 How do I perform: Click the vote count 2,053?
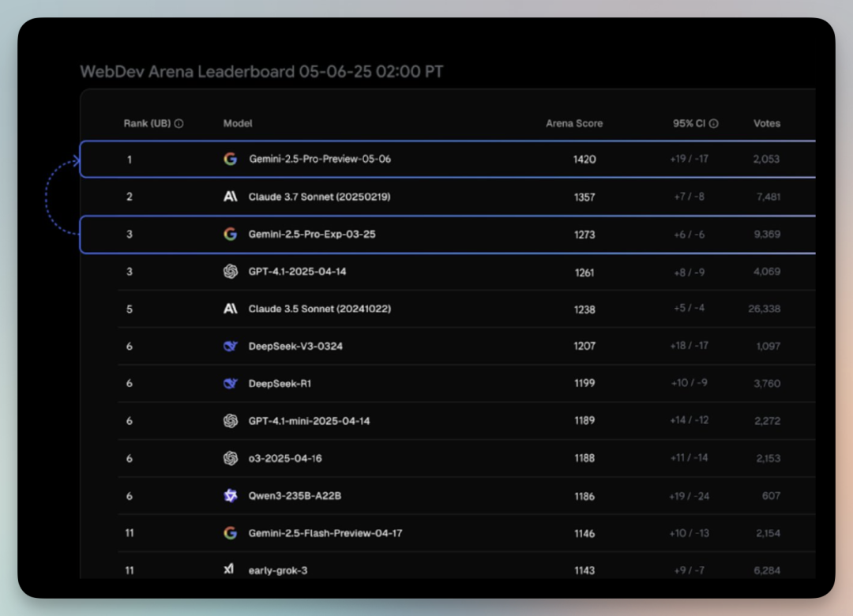pos(766,159)
